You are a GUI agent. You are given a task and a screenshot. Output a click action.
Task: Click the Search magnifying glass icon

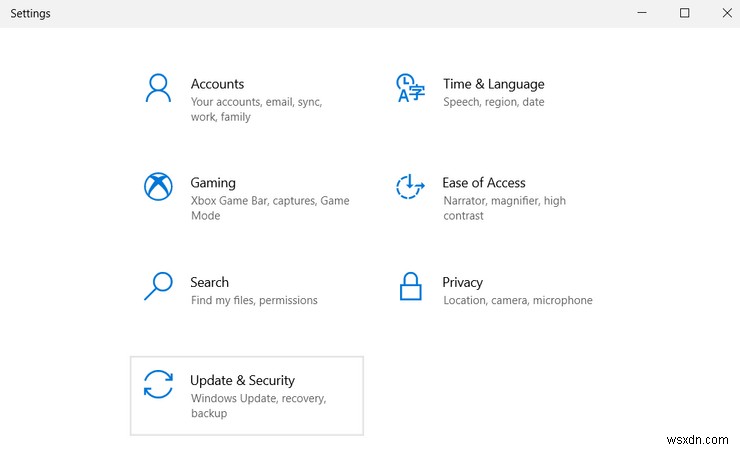tap(158, 286)
